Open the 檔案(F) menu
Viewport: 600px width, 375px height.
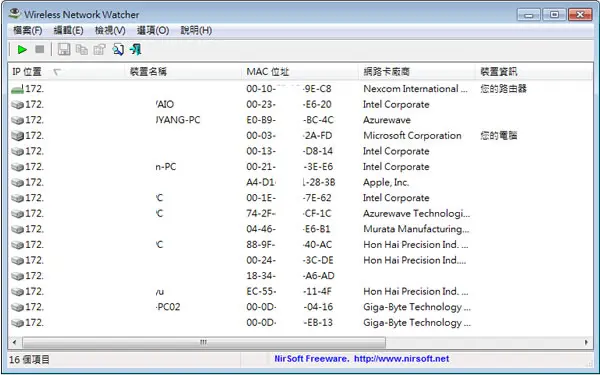(x=28, y=31)
